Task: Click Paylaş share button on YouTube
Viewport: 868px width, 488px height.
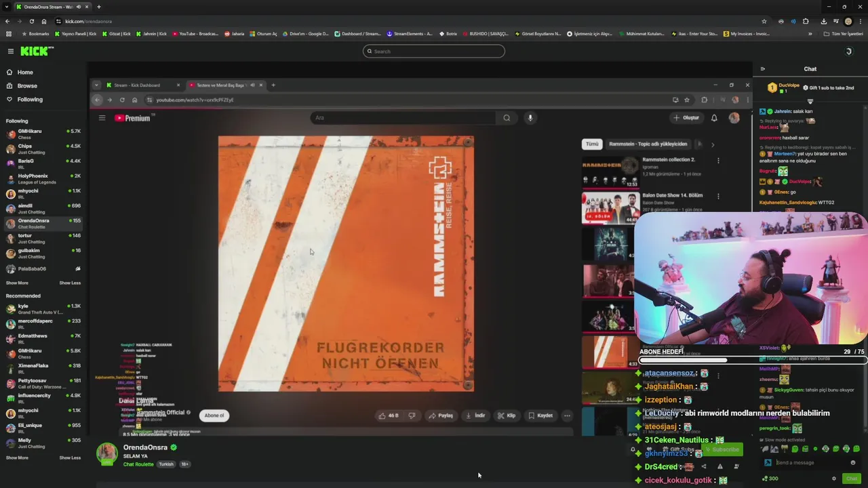Action: pos(441,415)
